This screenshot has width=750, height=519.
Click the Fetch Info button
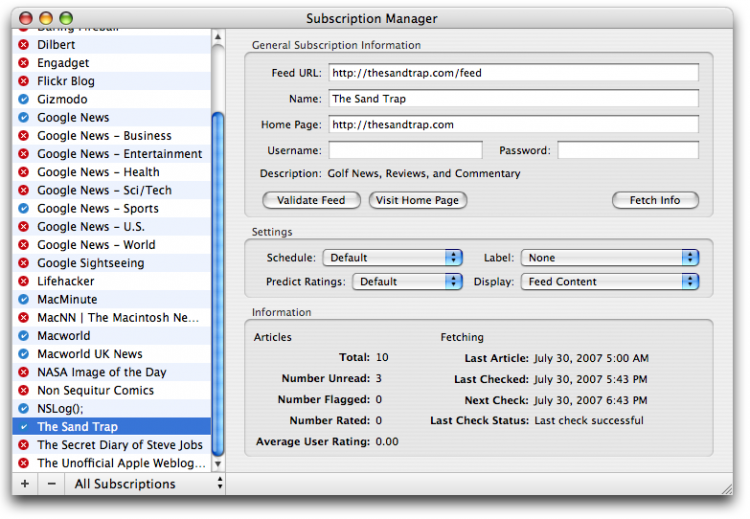point(655,200)
